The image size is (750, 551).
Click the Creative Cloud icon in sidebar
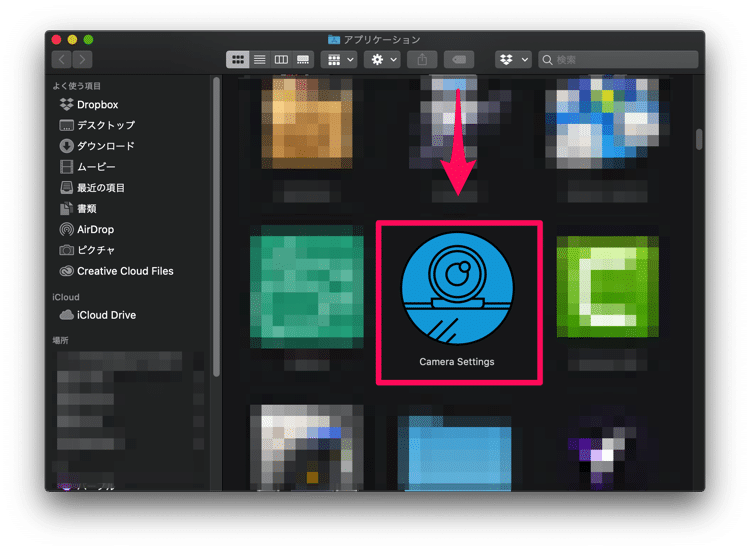pyautogui.click(x=66, y=271)
